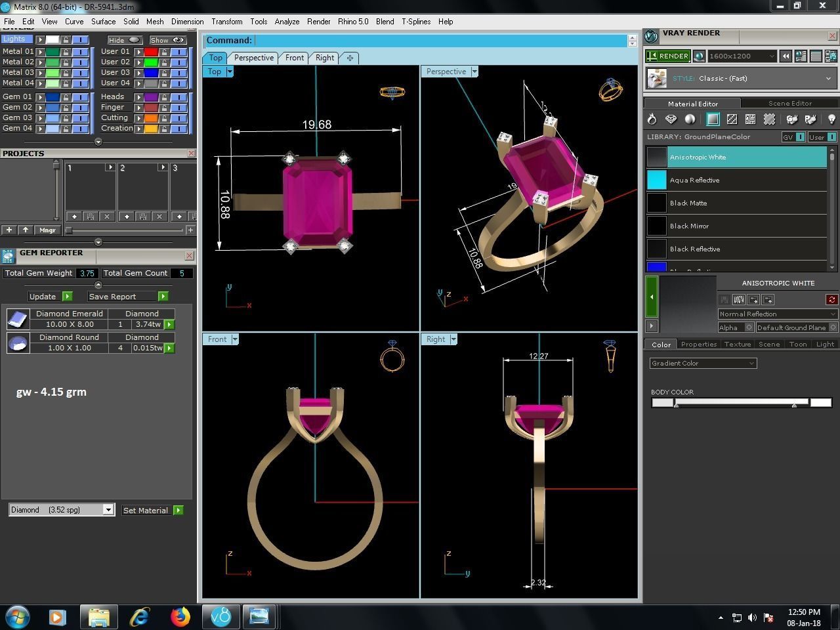
Task: Open the render list lines icon
Action: pyautogui.click(x=816, y=56)
